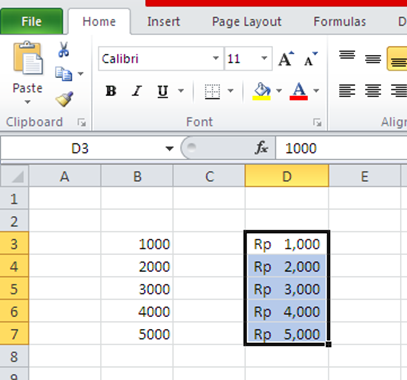This screenshot has height=380, width=407.
Task: Switch to the Page Layout tab
Action: click(x=247, y=22)
